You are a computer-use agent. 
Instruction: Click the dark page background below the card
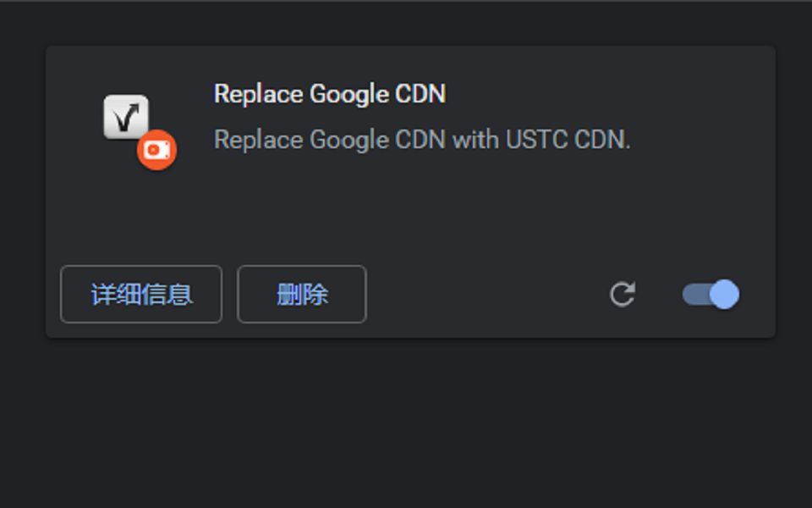click(406, 423)
